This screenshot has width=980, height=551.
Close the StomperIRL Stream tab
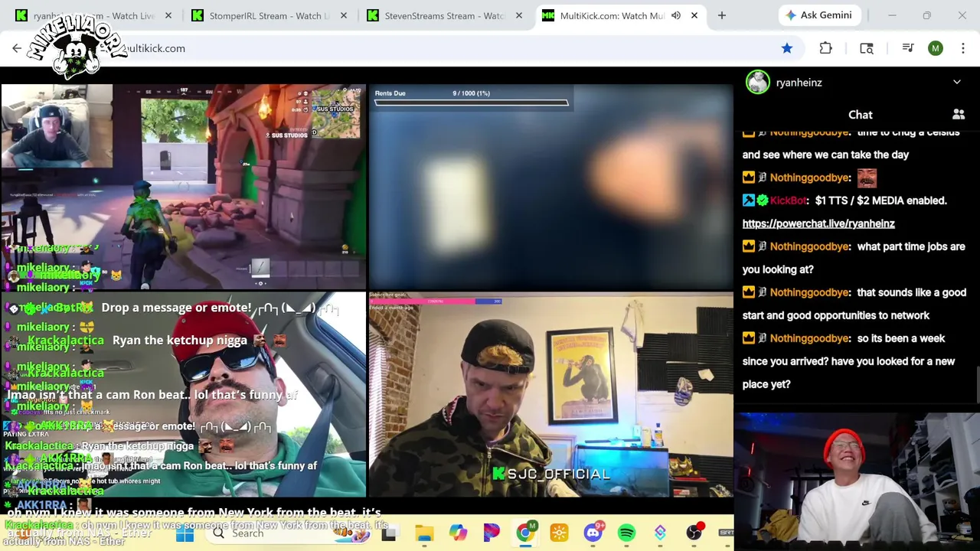[343, 15]
